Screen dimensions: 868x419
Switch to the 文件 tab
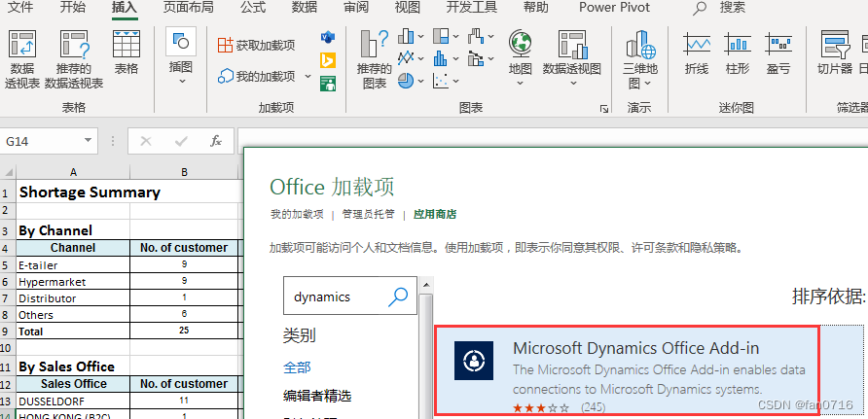(x=20, y=8)
